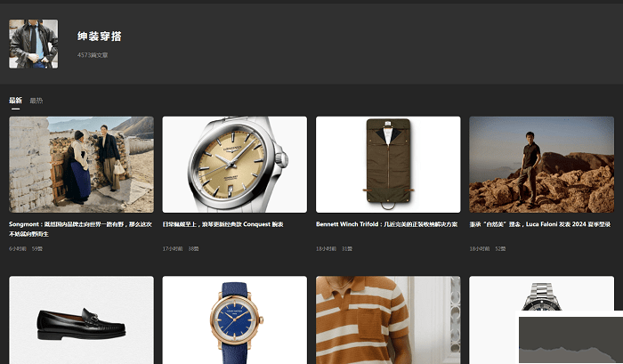The width and height of the screenshot is (623, 364).
Task: Switch to the 最热 tab
Action: click(x=36, y=101)
